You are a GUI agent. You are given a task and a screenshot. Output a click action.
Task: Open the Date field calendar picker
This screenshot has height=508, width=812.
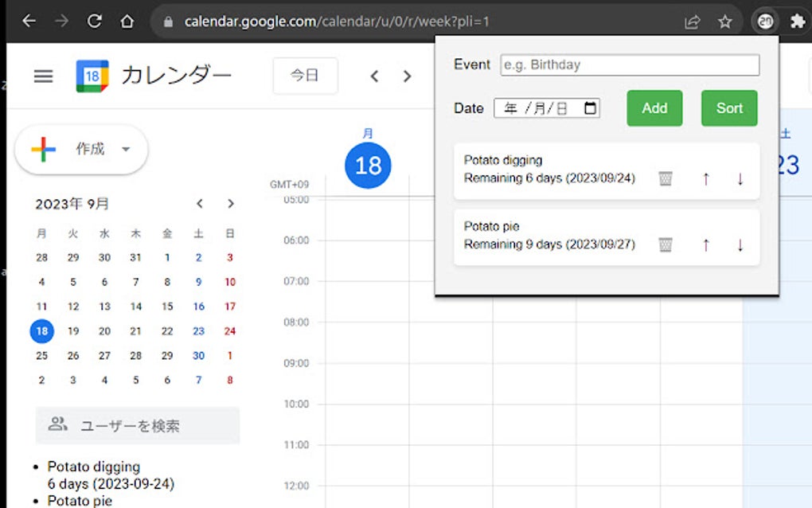(590, 108)
